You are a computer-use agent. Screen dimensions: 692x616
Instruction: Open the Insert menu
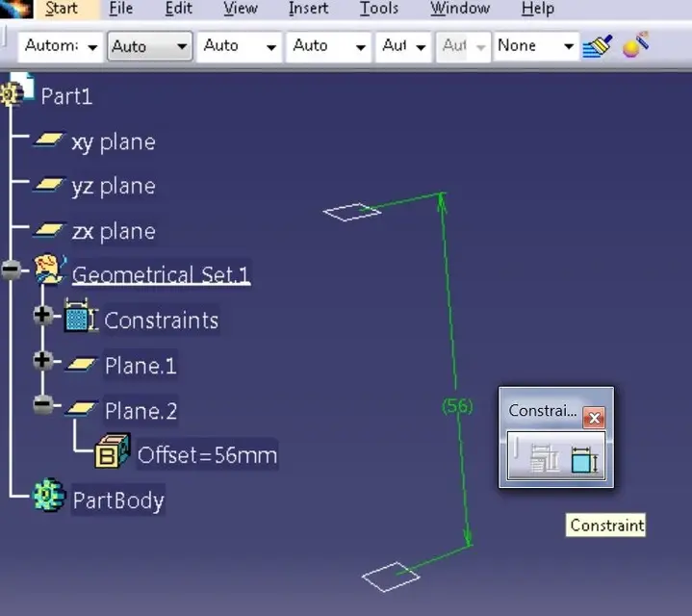pos(309,9)
